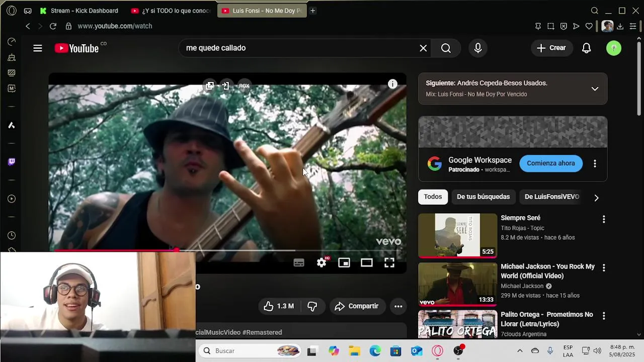Screen dimensions: 644x362
Task: Open the YouTube hamburger guide menu
Action: pyautogui.click(x=38, y=48)
